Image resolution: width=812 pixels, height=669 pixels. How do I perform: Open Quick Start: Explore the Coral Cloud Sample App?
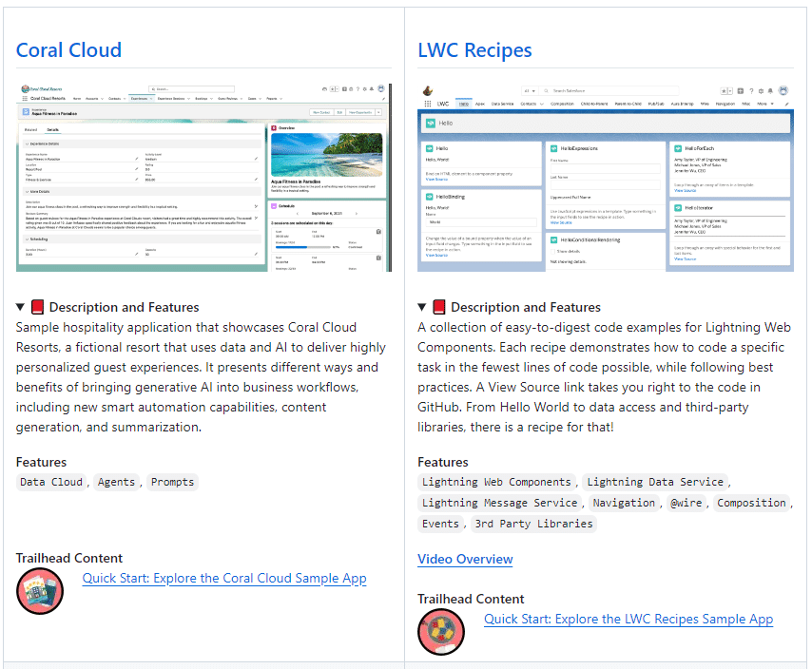(x=224, y=578)
